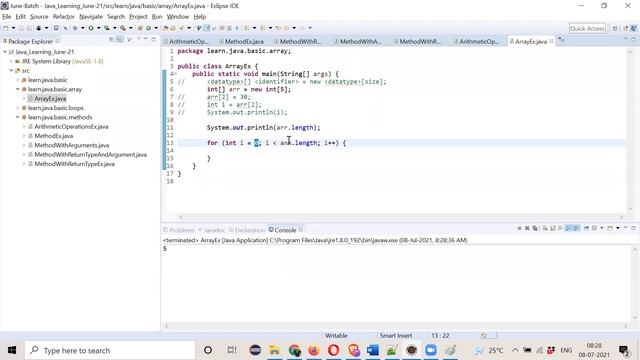This screenshot has width=640, height=360.
Task: Click the Quick Access search field
Action: [587, 28]
